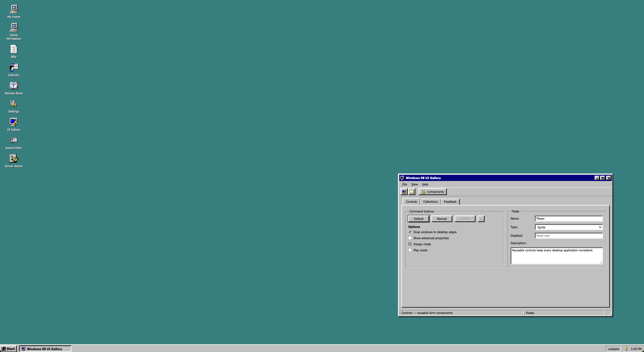Click the 'Fields' group label

coord(515,211)
